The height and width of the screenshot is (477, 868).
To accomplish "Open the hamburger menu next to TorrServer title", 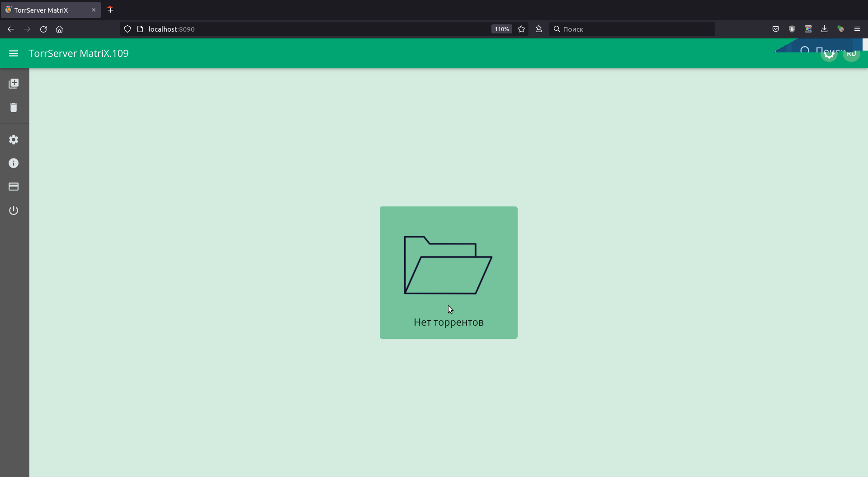I will click(14, 53).
